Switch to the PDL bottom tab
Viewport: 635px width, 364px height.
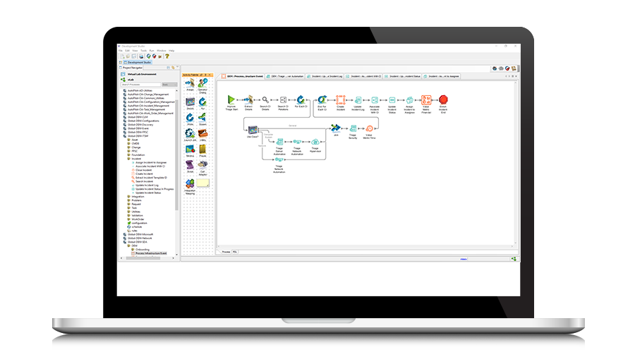235,250
